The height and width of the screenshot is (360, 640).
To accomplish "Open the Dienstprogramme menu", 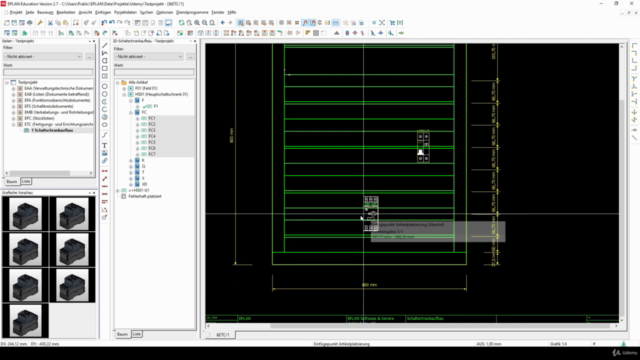I will pyautogui.click(x=192, y=12).
